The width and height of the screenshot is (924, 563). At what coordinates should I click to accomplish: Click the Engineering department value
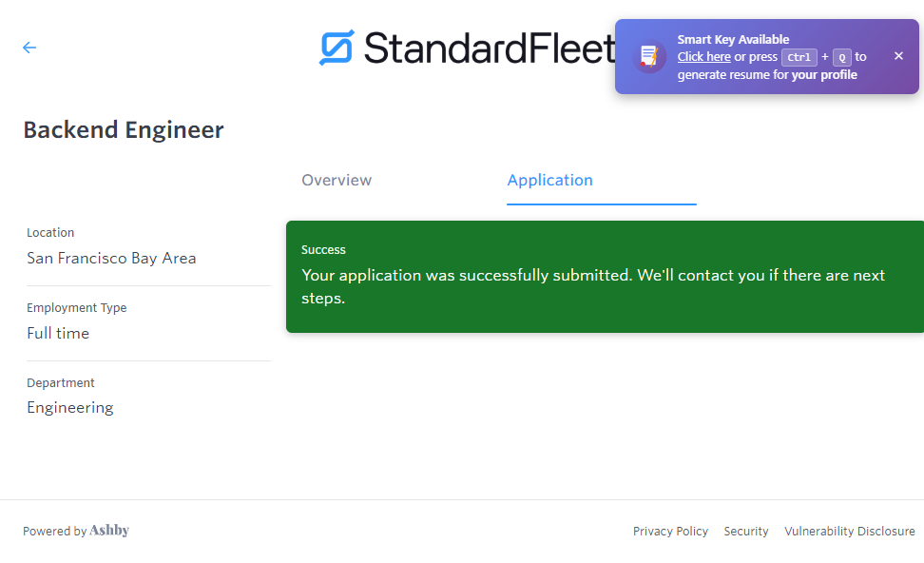(x=70, y=408)
